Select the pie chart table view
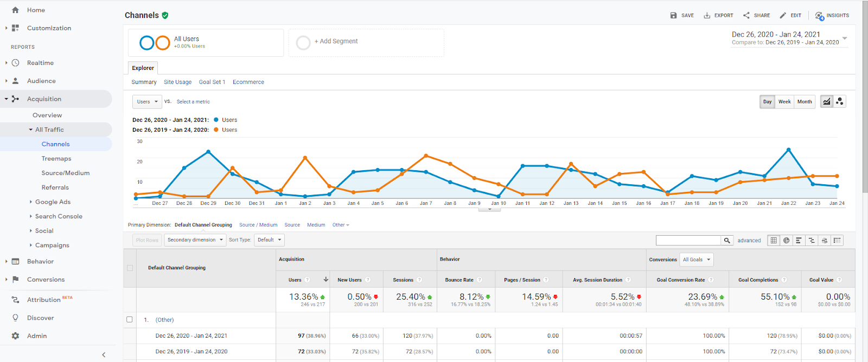Image resolution: width=868 pixels, height=362 pixels. 786,240
